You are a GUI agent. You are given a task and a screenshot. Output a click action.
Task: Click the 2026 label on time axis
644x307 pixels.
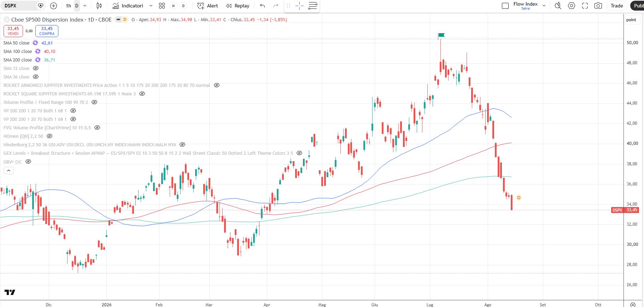pyautogui.click(x=106, y=305)
